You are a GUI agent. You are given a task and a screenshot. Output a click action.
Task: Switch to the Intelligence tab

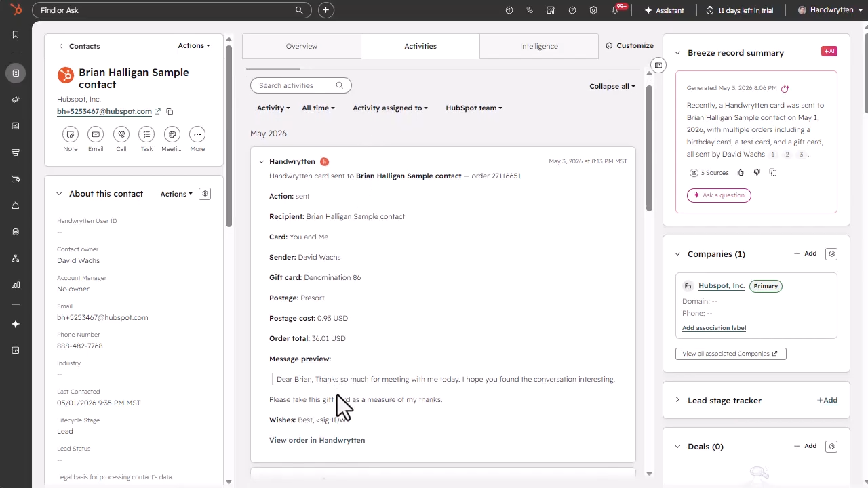coord(539,46)
